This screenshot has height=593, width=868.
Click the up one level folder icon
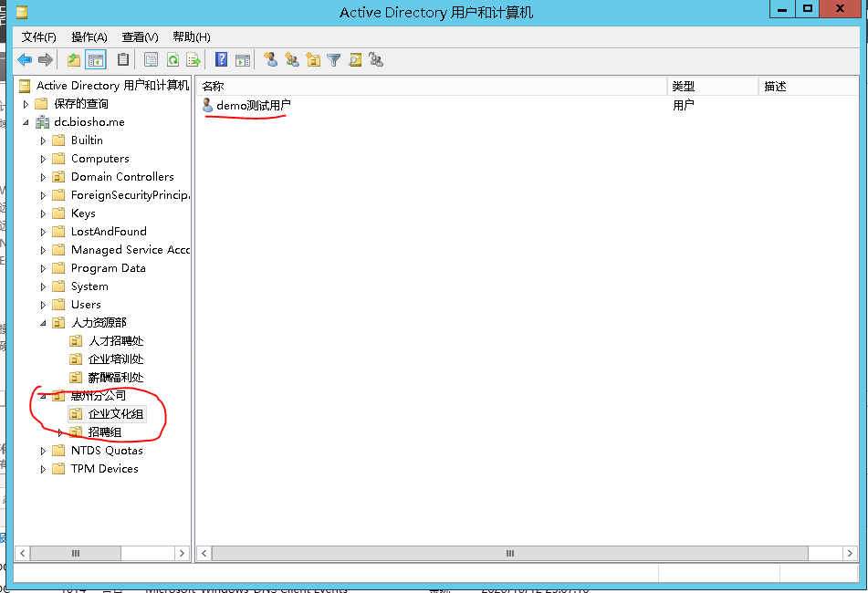pos(74,60)
